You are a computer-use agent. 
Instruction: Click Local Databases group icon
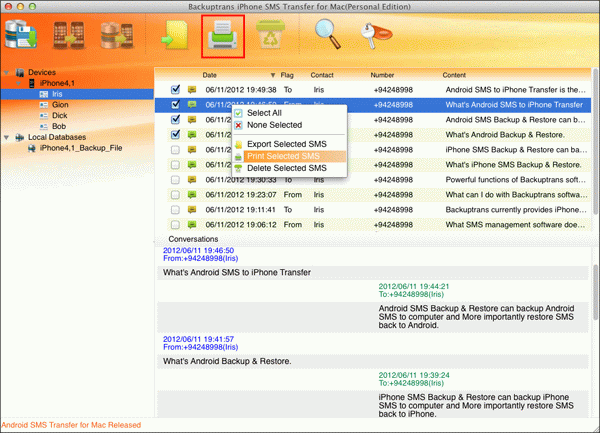20,137
